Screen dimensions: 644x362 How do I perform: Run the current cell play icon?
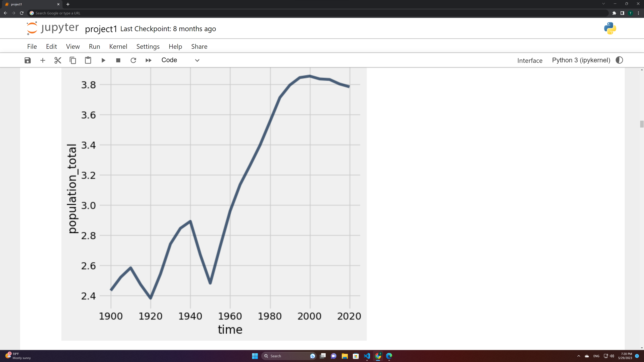pyautogui.click(x=103, y=60)
